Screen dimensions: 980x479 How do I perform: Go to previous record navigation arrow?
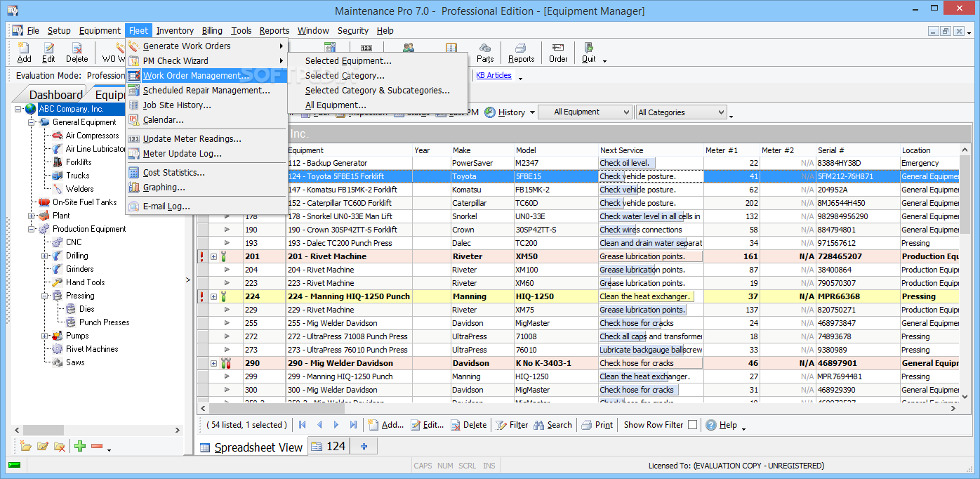click(x=319, y=425)
